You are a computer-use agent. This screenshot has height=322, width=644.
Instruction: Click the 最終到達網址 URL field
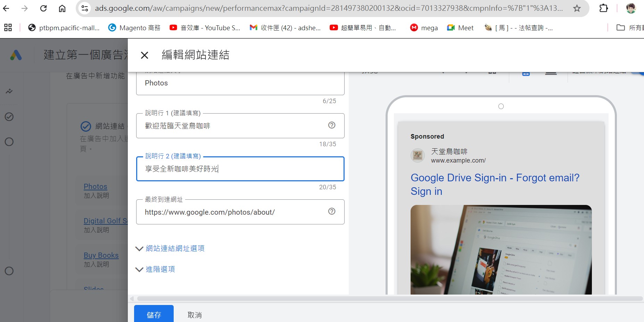click(x=240, y=212)
